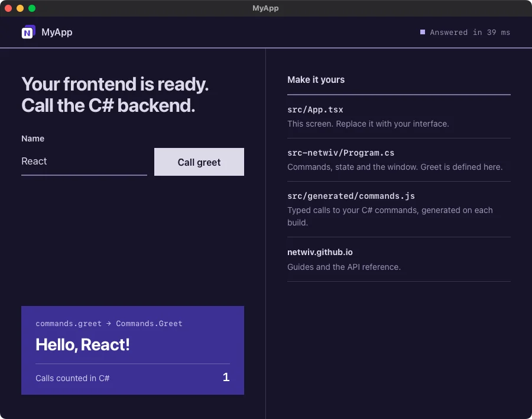Open the netwiv.github.io link
The height and width of the screenshot is (419, 532).
click(320, 252)
